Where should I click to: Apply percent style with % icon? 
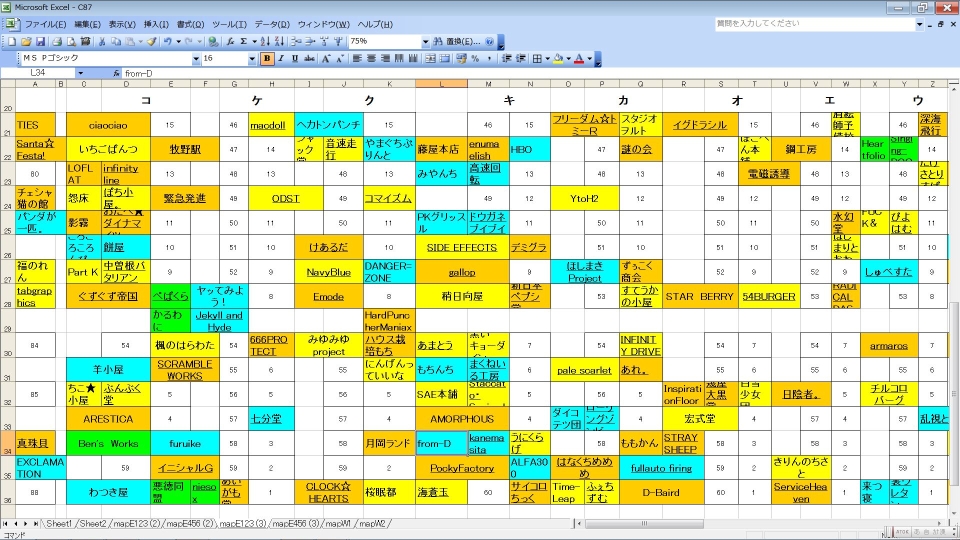[475, 59]
